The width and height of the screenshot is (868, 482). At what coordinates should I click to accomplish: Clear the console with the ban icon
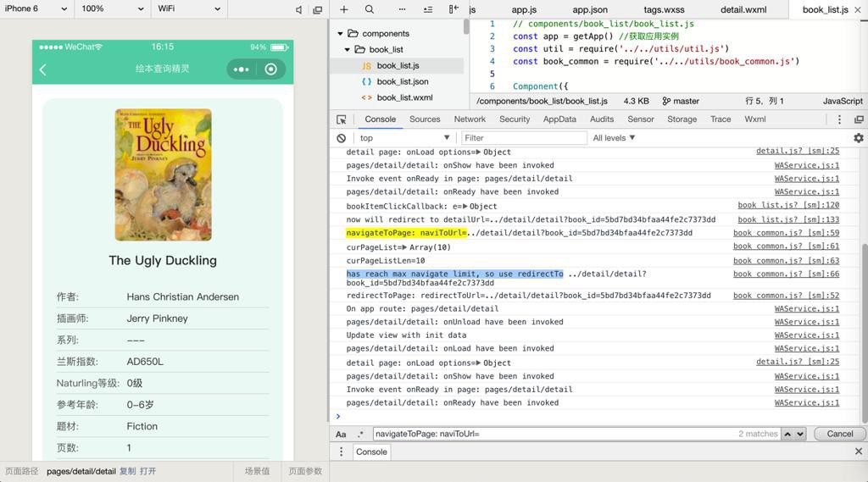[341, 138]
